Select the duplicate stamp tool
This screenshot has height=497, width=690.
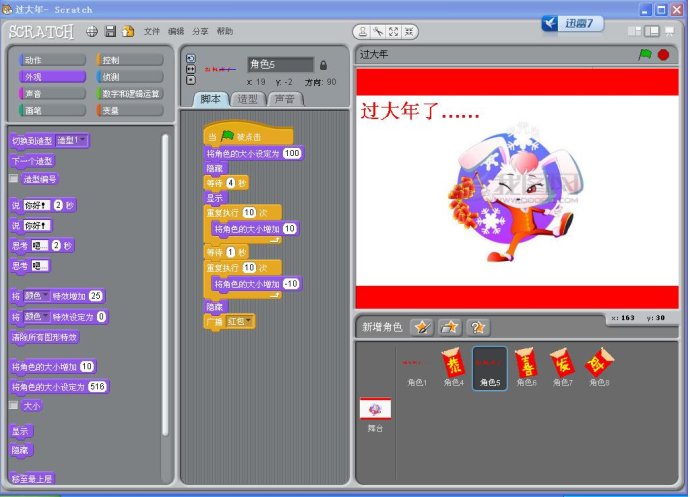(x=363, y=32)
